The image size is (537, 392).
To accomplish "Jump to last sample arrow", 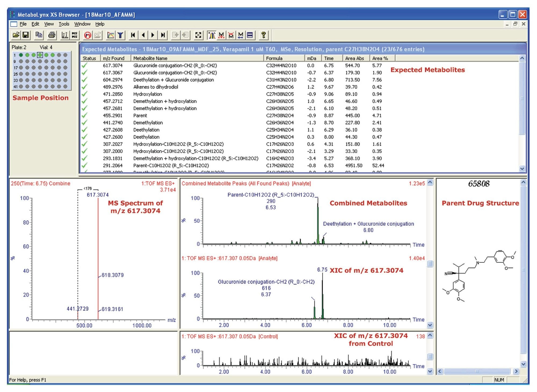I will pyautogui.click(x=163, y=35).
